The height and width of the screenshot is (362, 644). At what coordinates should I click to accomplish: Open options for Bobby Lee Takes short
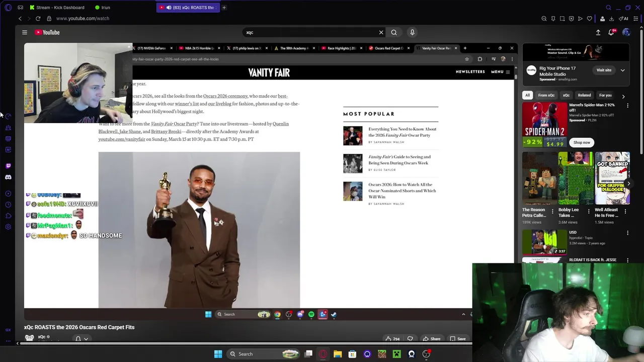click(x=589, y=212)
